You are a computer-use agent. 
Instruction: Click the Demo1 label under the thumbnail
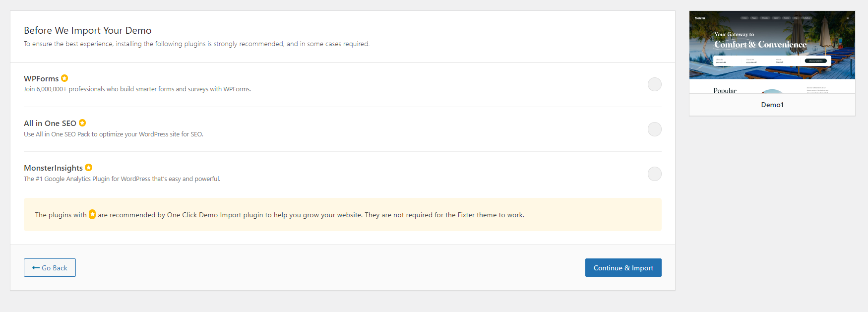[x=772, y=105]
